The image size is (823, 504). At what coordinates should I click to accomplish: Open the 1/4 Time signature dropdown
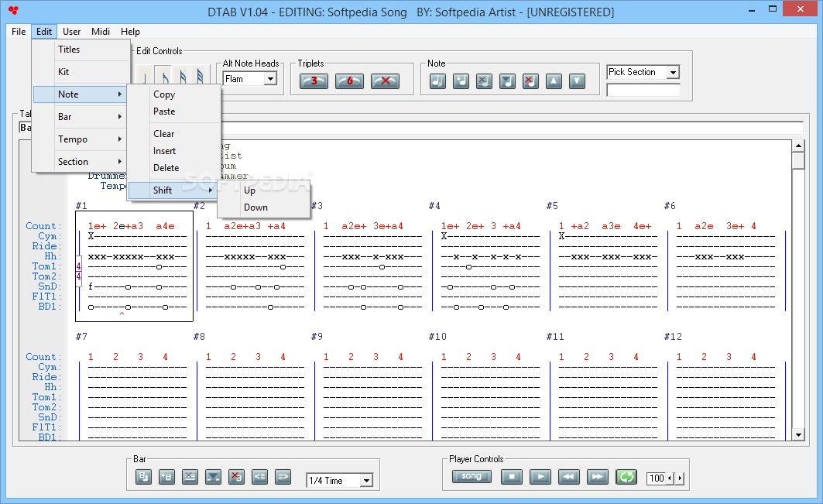(x=366, y=480)
